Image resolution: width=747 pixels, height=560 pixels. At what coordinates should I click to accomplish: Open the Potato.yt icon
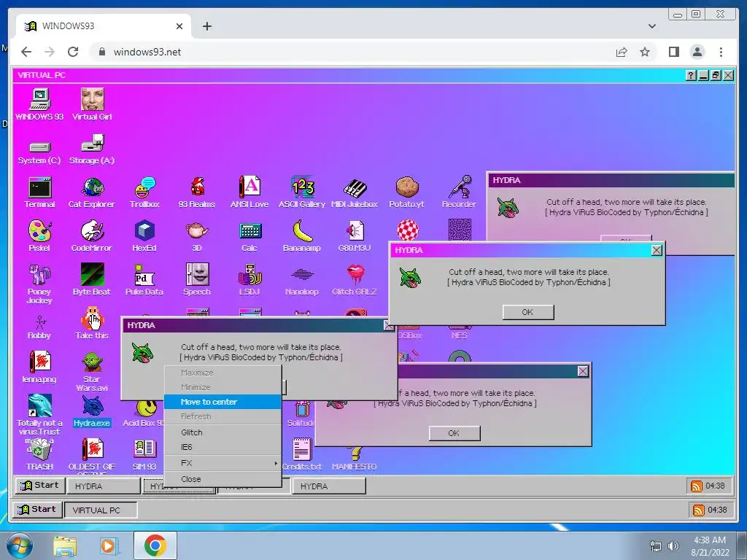click(406, 192)
